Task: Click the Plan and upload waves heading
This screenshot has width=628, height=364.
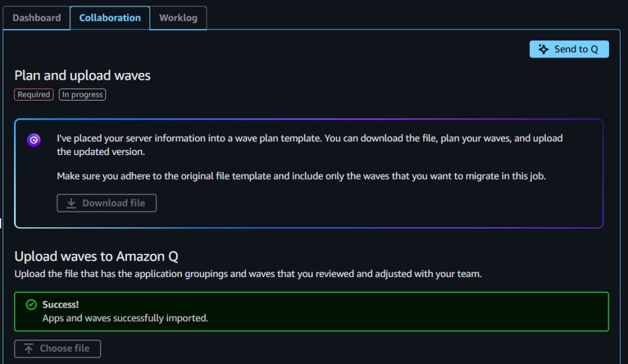Action: (x=82, y=75)
